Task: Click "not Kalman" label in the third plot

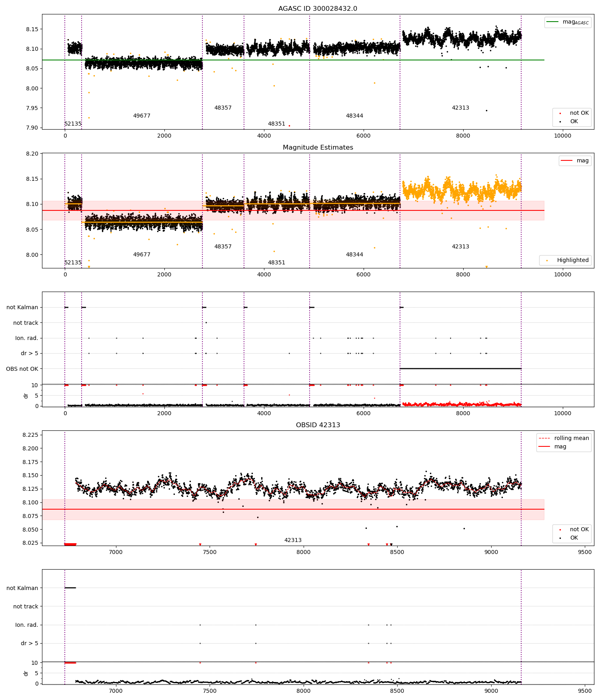Action: coord(22,307)
